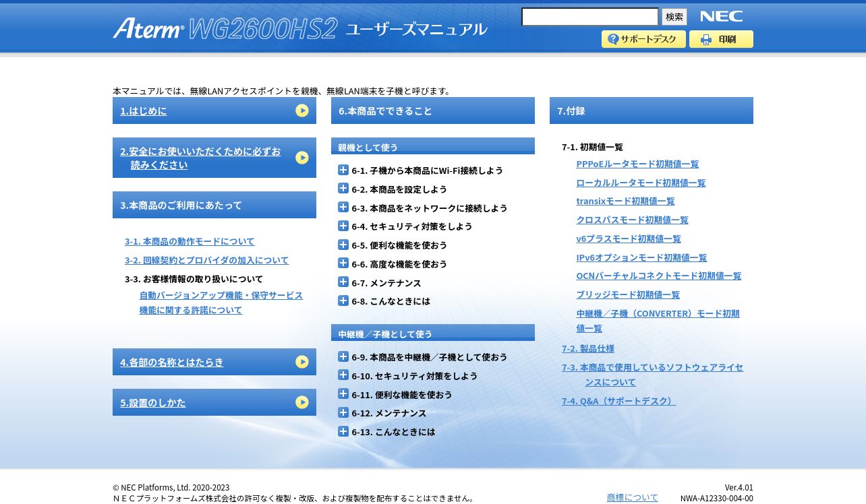Expand 6-11. 便利な機能を使おう plus icon
Screen dimensions: 866x504
tap(343, 394)
